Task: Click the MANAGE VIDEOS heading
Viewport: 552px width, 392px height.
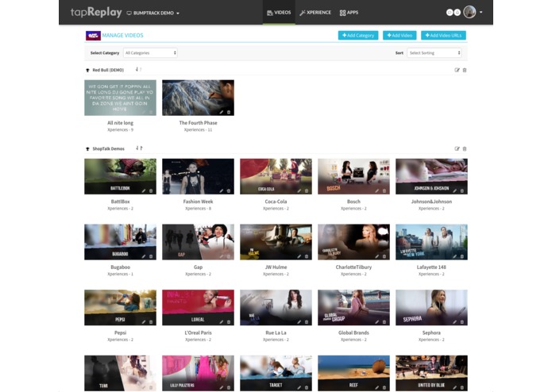Action: 123,35
